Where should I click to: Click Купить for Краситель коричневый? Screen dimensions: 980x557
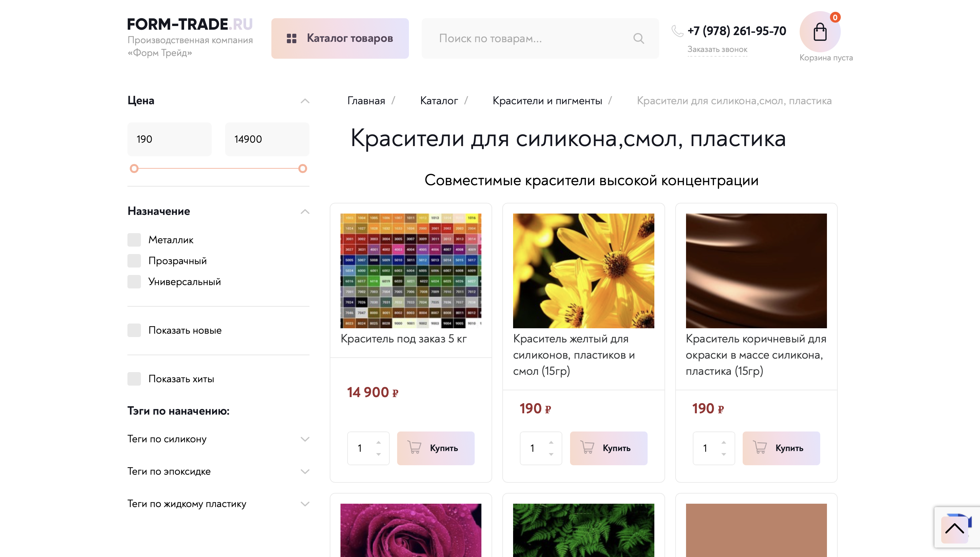click(781, 448)
